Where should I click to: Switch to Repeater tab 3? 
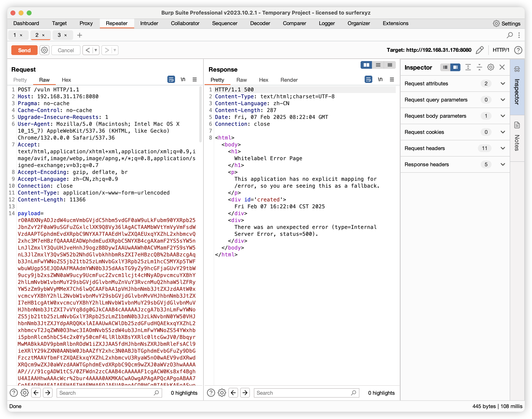point(59,35)
